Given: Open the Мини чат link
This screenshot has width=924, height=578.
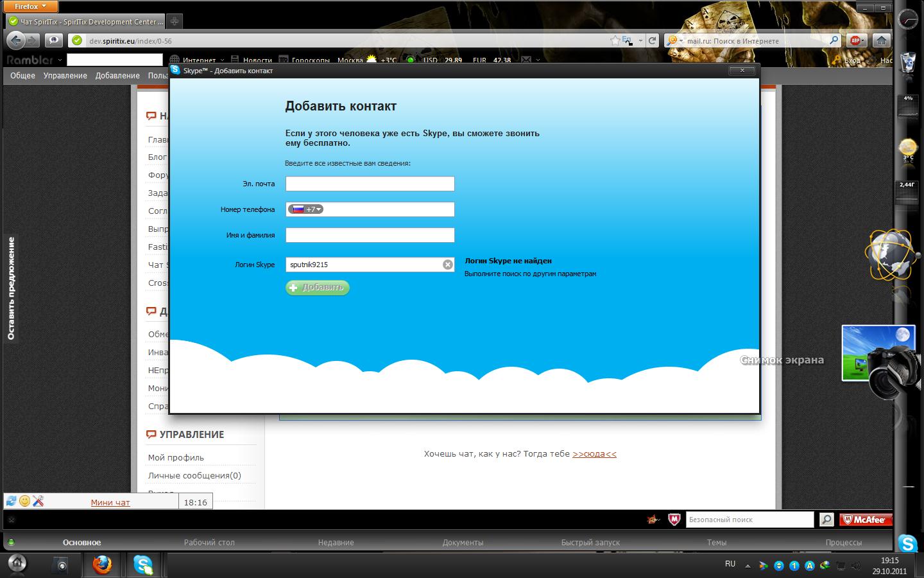Looking at the screenshot, I should [110, 503].
